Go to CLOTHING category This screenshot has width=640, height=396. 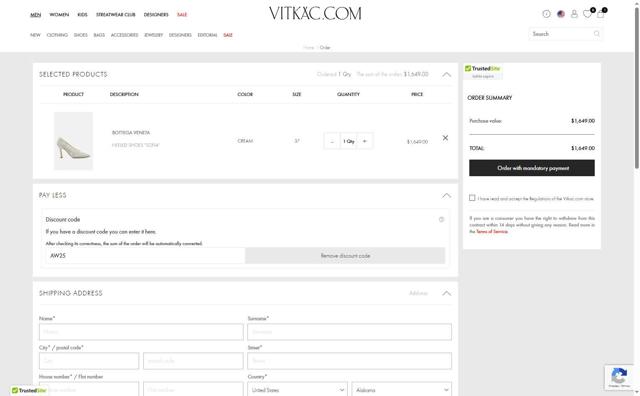tap(57, 35)
